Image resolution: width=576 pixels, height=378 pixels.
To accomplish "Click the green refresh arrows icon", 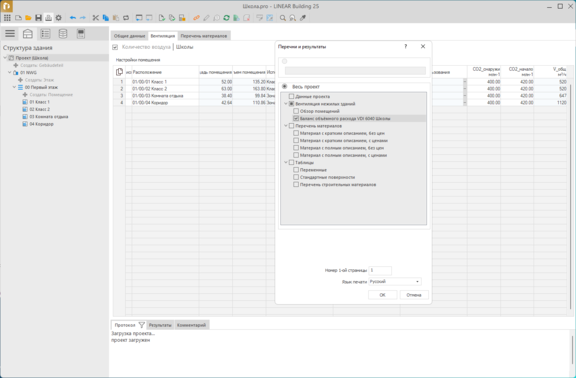I will (226, 18).
